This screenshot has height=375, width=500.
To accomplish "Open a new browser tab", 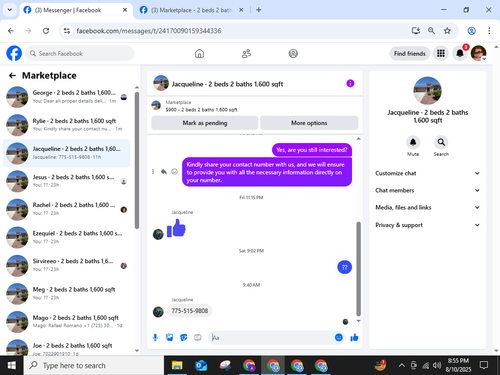I will click(x=259, y=10).
